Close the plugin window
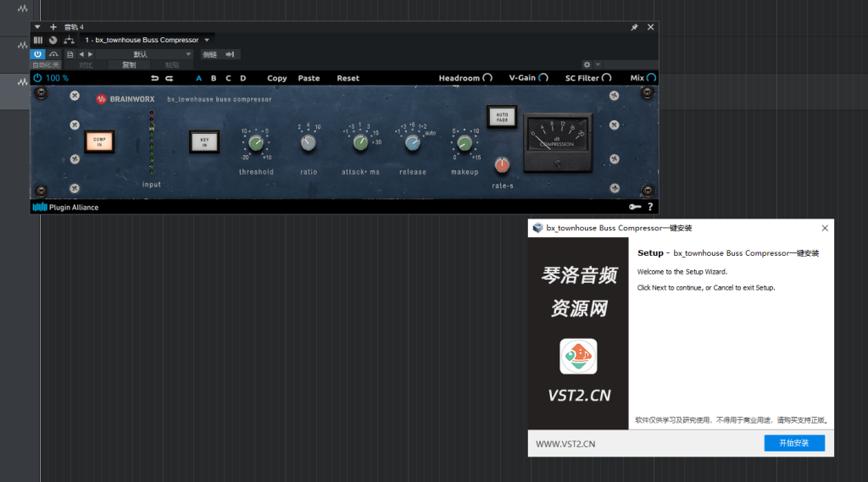The height and width of the screenshot is (482, 868). pyautogui.click(x=650, y=27)
